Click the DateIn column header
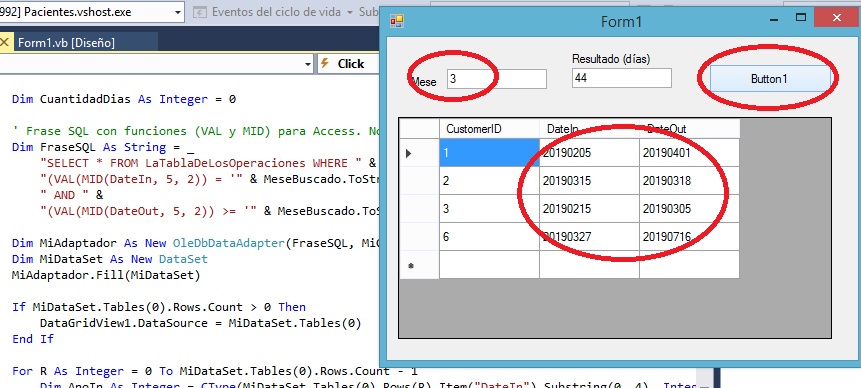This screenshot has height=388, width=861. [589, 129]
